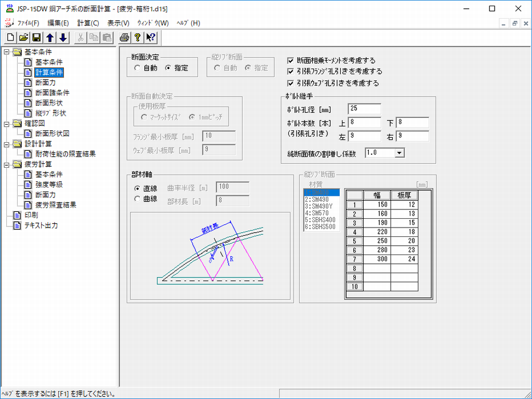Click the blue up arrow toolbar icon
The height and width of the screenshot is (399, 532).
click(50, 37)
